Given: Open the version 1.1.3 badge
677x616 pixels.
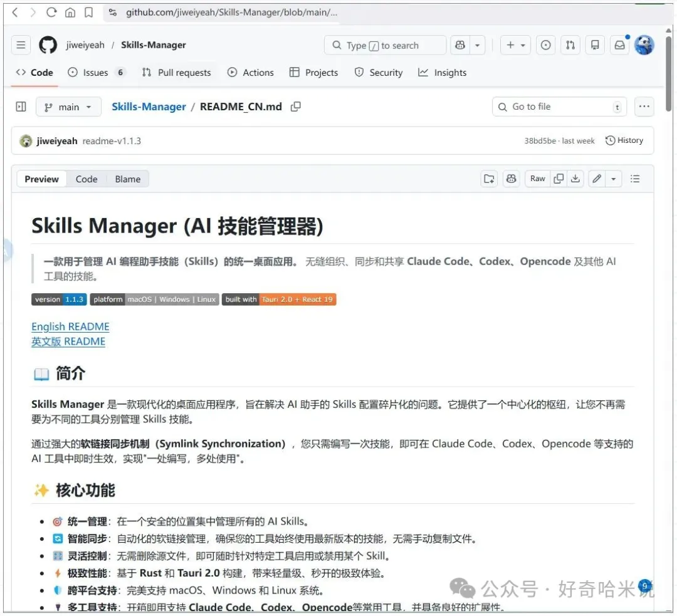Looking at the screenshot, I should pos(59,300).
